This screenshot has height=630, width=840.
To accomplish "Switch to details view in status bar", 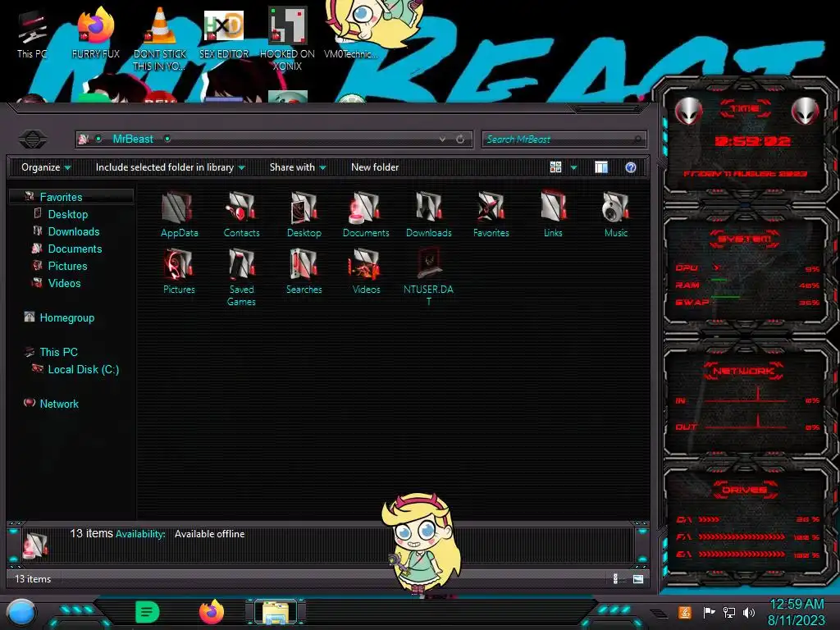I will [615, 578].
